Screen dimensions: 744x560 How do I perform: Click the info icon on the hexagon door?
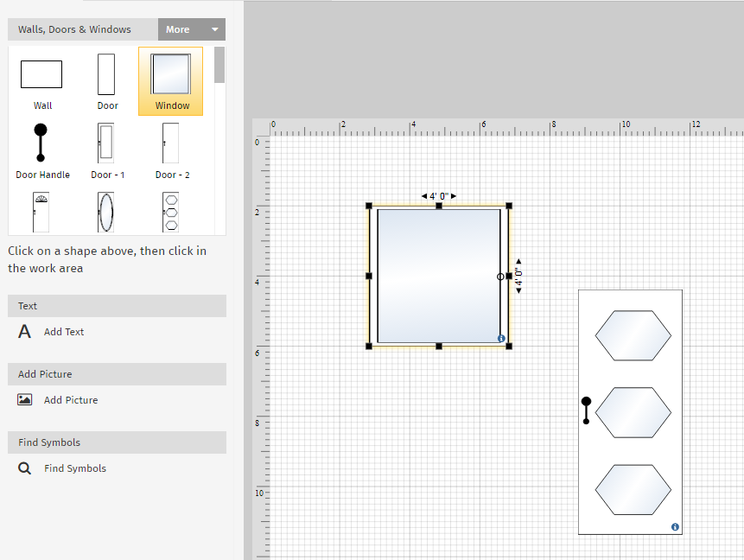click(x=675, y=527)
